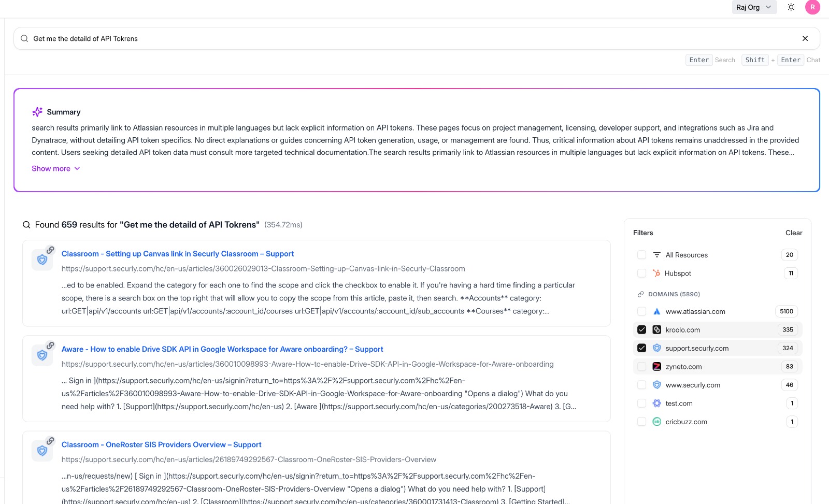Click the magnifier icon in search bar
Viewport: 829px width, 504px height.
tap(24, 38)
